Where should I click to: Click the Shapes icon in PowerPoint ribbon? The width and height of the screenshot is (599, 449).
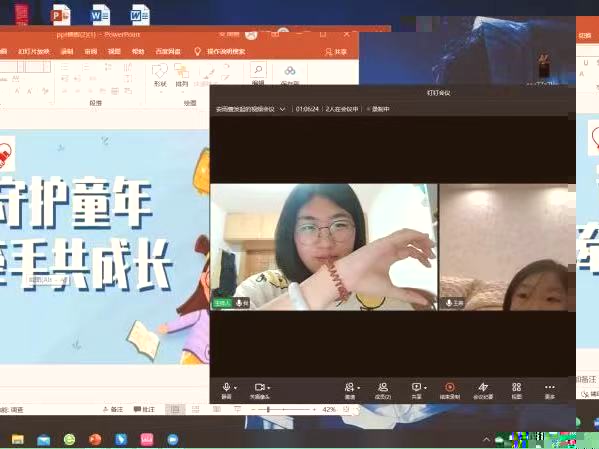click(x=160, y=75)
